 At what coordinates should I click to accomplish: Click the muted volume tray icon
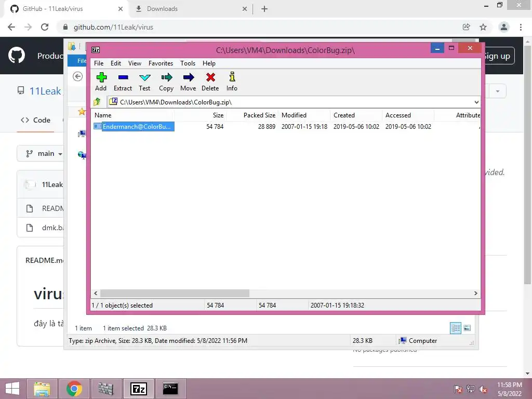[x=483, y=389]
